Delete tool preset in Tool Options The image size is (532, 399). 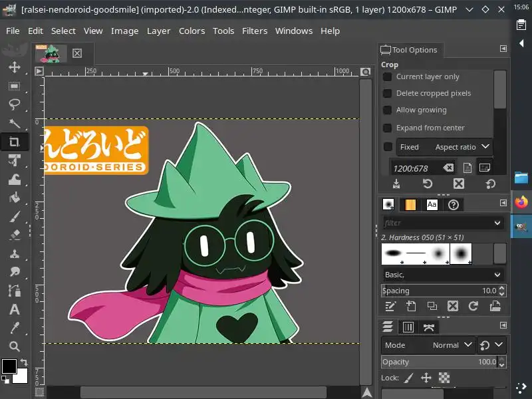point(459,184)
